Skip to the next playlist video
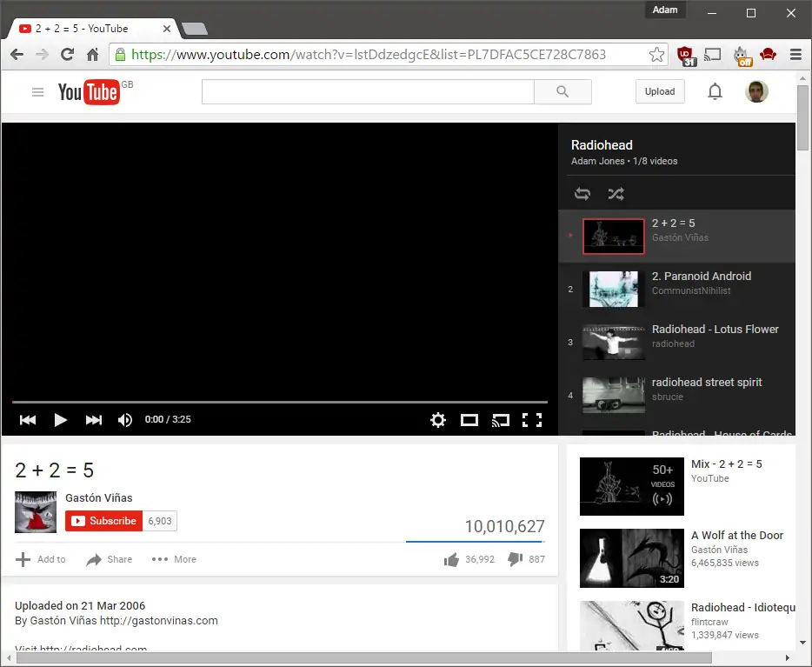 coord(94,419)
